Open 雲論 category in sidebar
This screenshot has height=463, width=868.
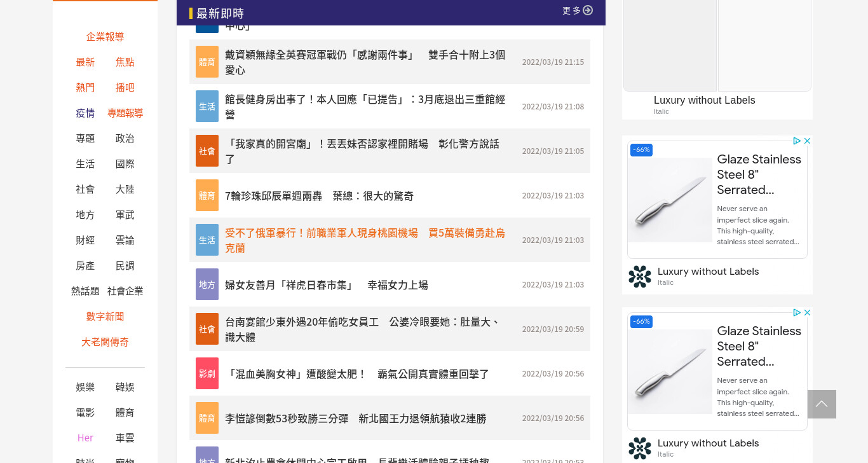125,240
